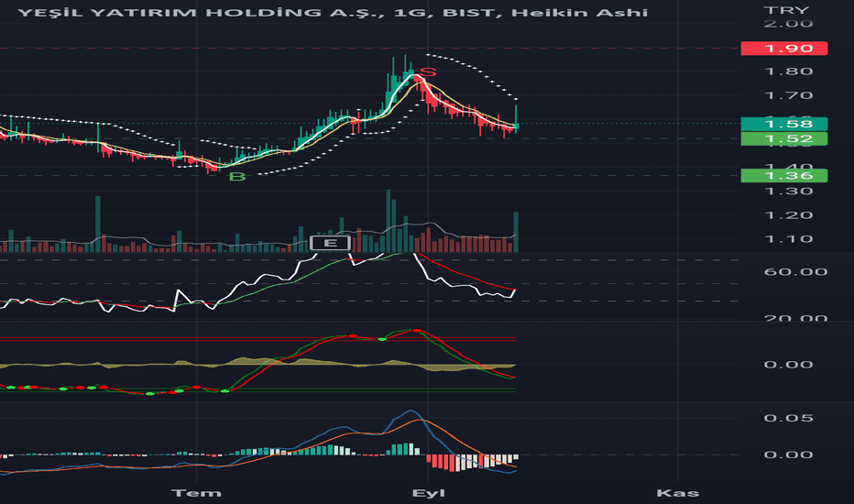This screenshot has height=504, width=854.
Task: Click the 1.70 price axis value
Action: coord(788,96)
